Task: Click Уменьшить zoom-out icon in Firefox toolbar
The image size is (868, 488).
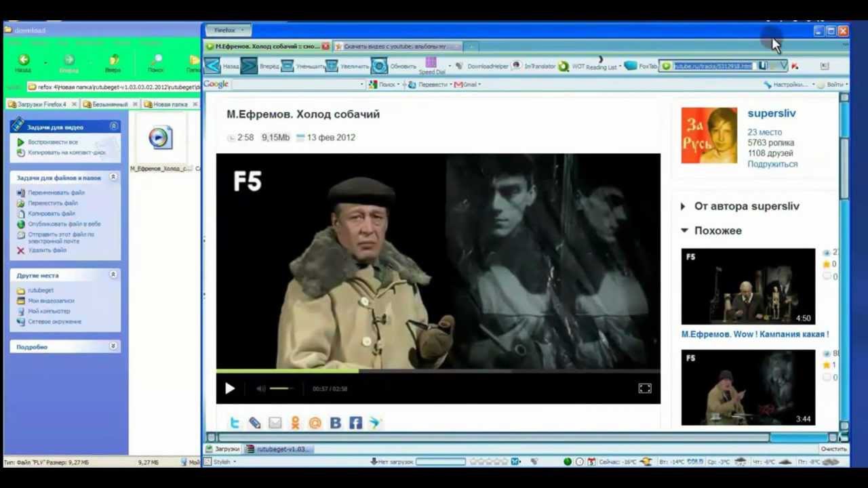Action: (x=287, y=66)
